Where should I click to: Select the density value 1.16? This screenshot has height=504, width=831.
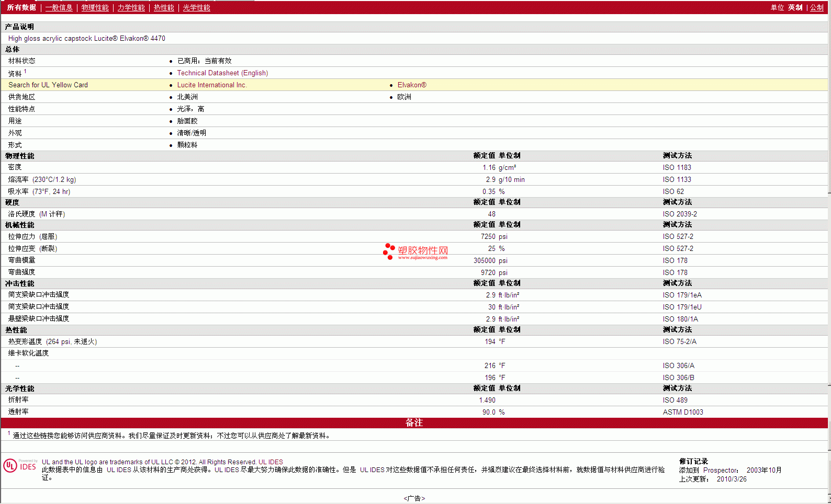489,168
